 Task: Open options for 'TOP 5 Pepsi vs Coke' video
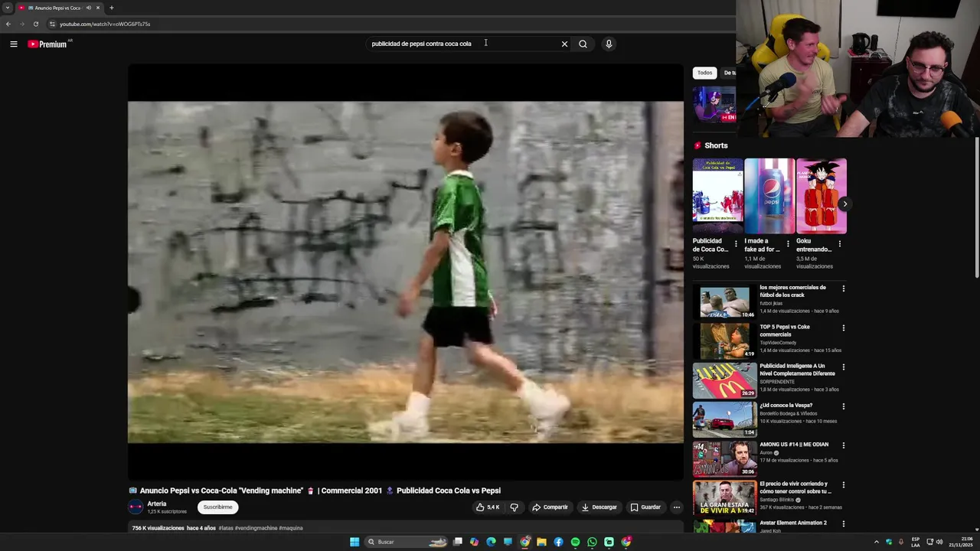click(844, 328)
